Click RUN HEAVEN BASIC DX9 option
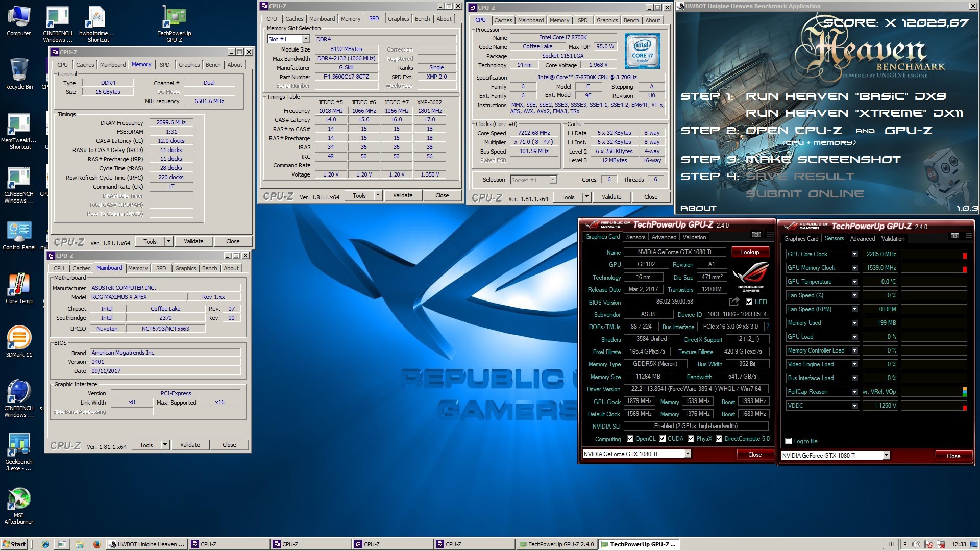The height and width of the screenshot is (551, 980). click(x=846, y=96)
